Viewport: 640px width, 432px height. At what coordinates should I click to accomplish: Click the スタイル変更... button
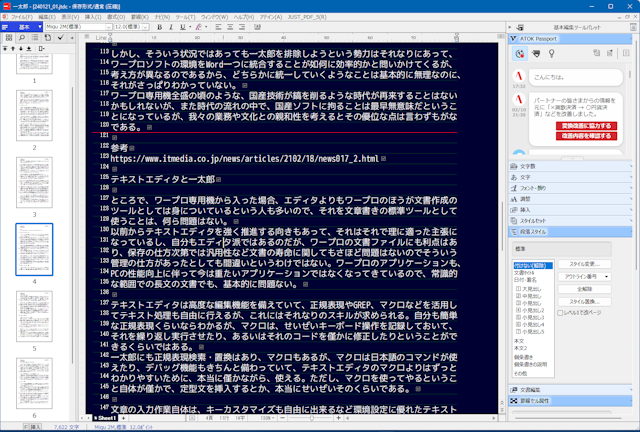click(584, 264)
